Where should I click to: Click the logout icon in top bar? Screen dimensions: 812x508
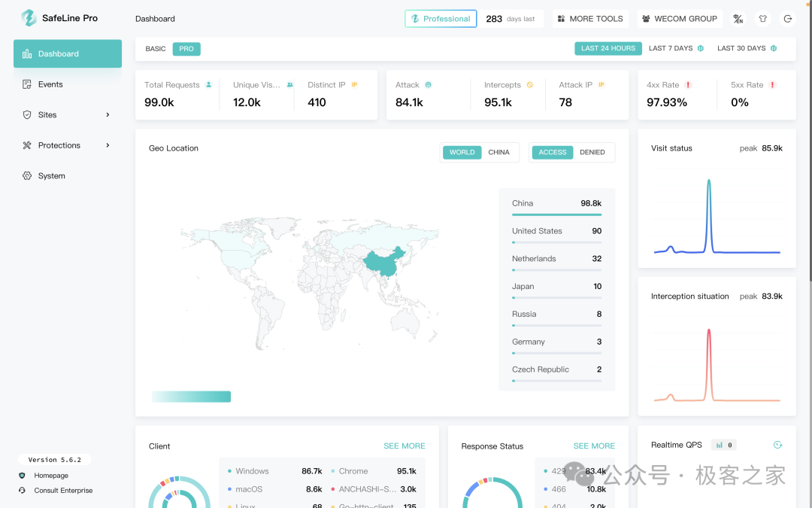point(787,19)
